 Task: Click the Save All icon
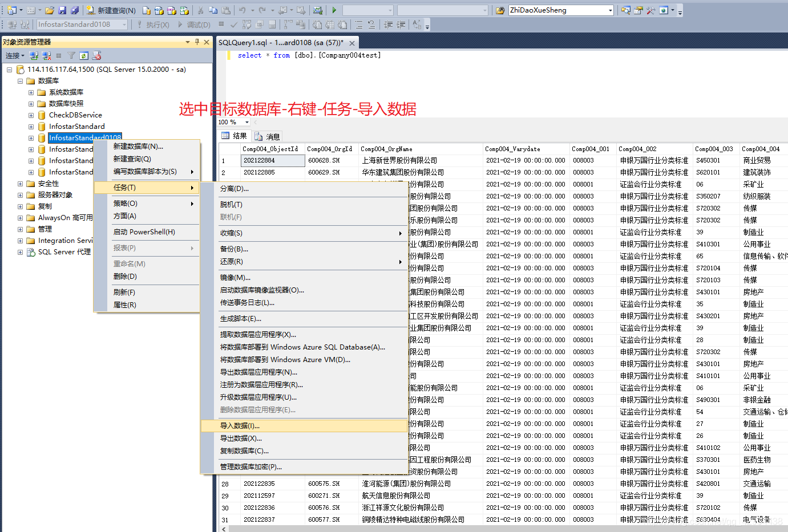(75, 10)
